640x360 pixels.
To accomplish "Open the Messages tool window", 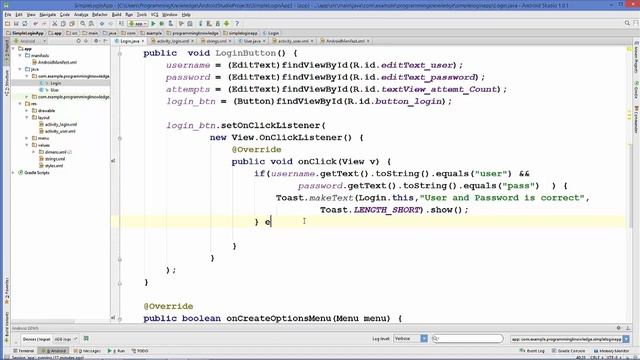I will coord(87,351).
